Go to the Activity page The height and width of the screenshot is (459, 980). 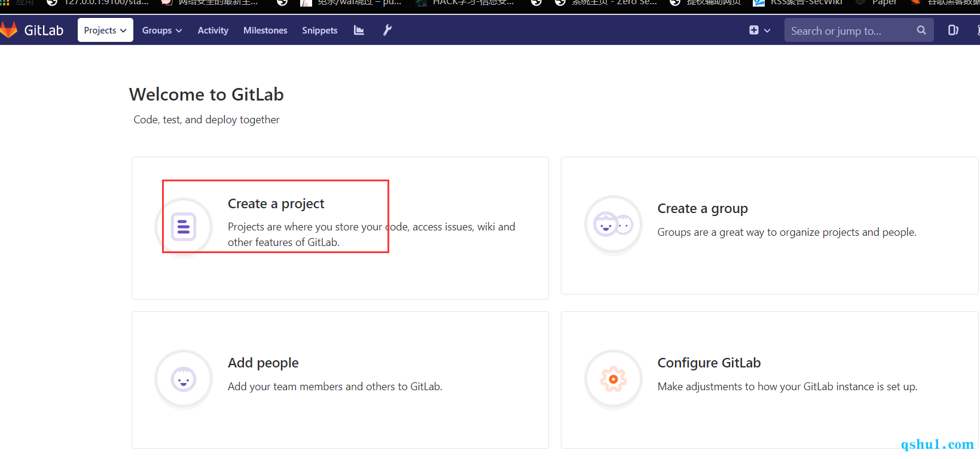point(213,30)
